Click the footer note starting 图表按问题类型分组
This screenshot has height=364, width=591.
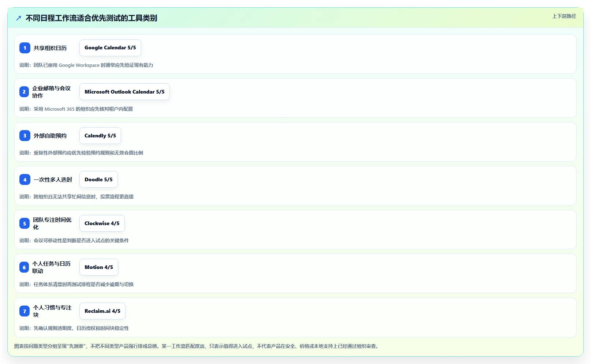click(196, 346)
